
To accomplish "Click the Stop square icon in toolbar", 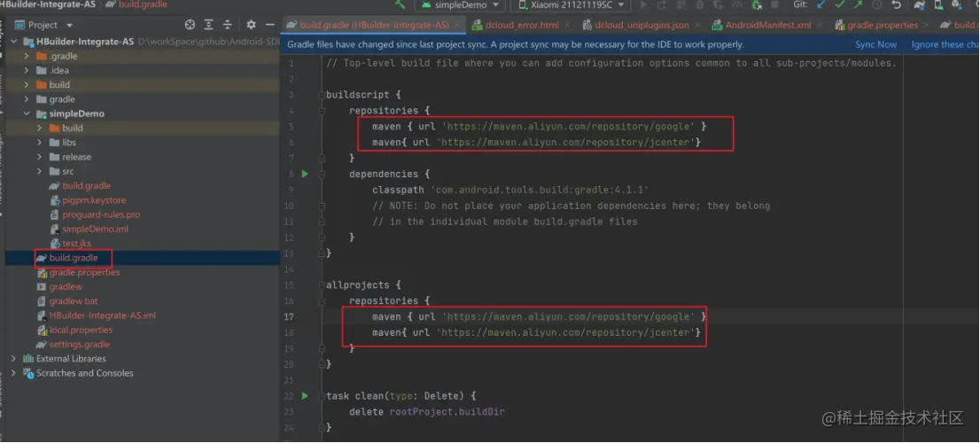I will (x=774, y=4).
